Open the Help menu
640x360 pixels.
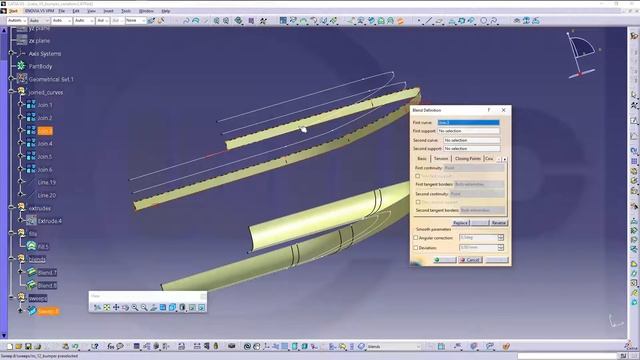pos(166,11)
